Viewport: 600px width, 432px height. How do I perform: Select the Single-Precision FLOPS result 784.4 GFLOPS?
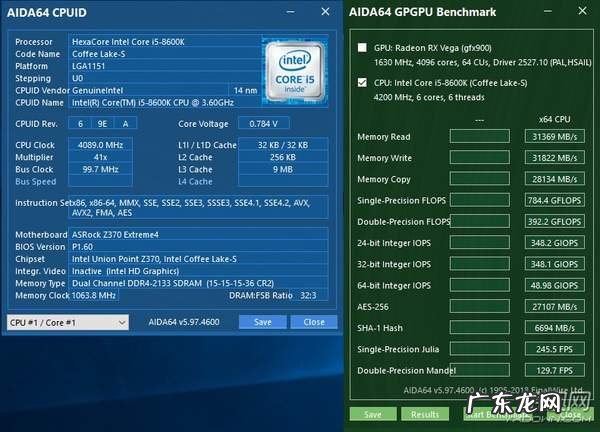[x=554, y=200]
